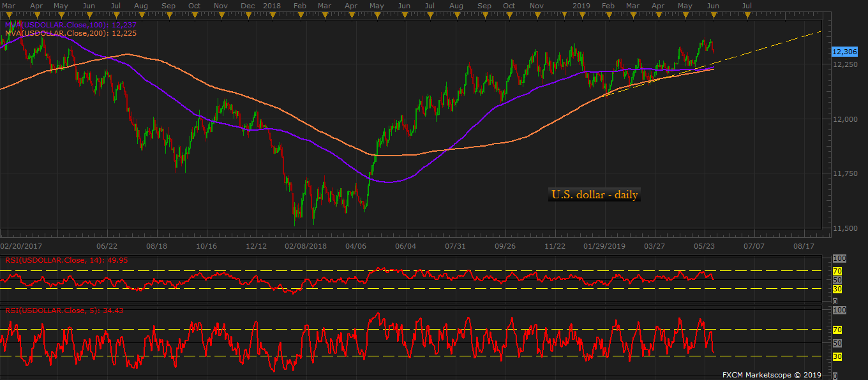The height and width of the screenshot is (380, 868).
Task: Select the "U.S. dollar - daily" text annotation
Action: coord(594,195)
